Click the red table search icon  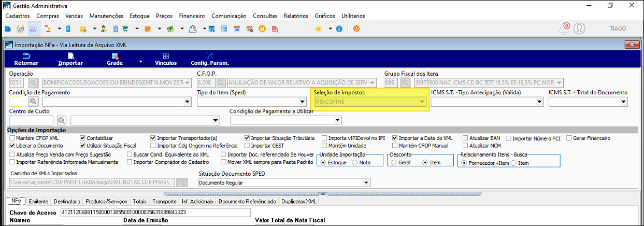coord(275,29)
